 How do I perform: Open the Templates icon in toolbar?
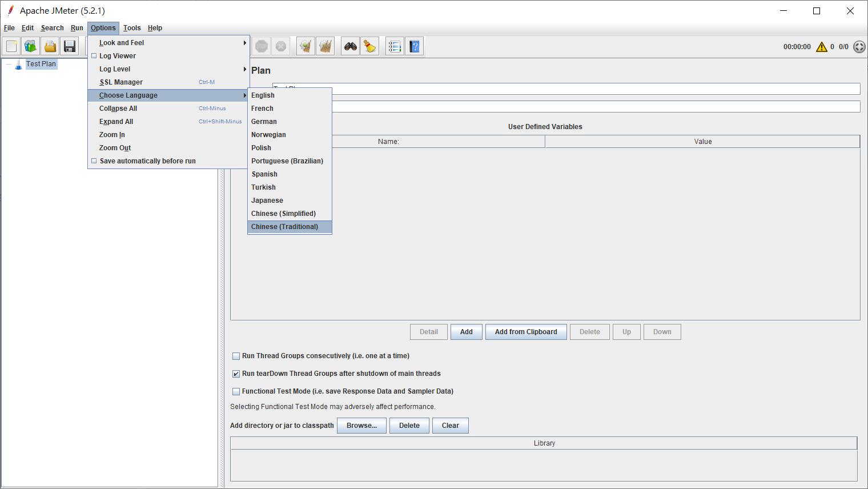pos(31,46)
